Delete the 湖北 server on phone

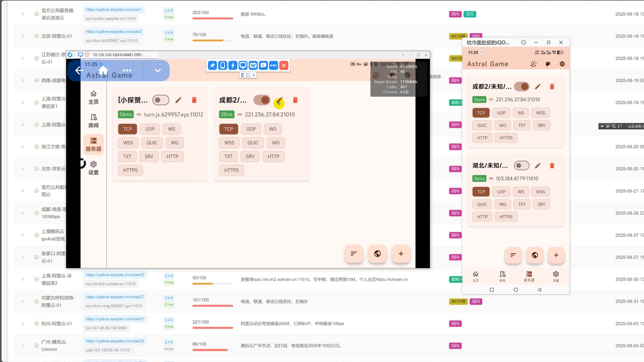pyautogui.click(x=552, y=166)
